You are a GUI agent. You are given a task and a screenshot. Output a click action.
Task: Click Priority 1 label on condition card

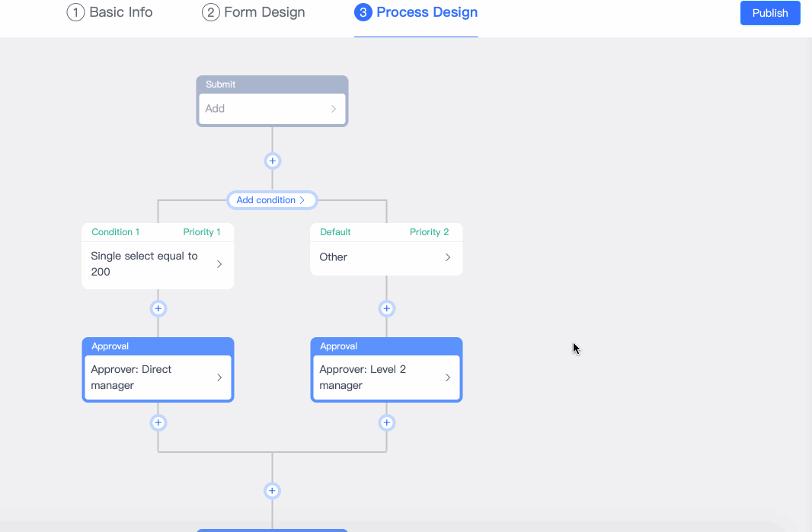(202, 232)
